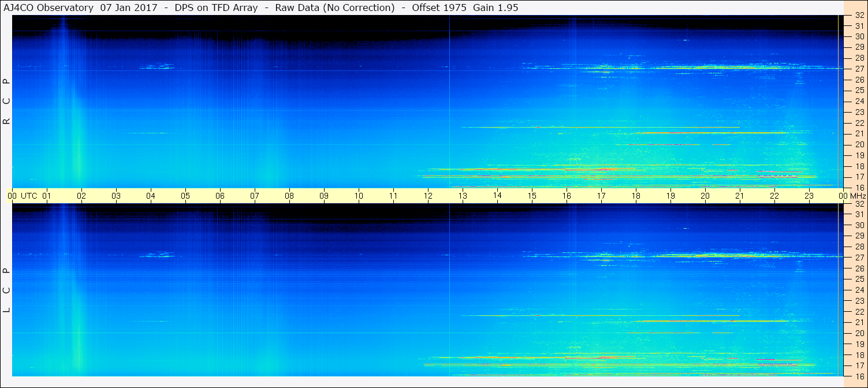This screenshot has width=868, height=388.
Task: Select hour 19 on the UTC time axis
Action: 670,196
